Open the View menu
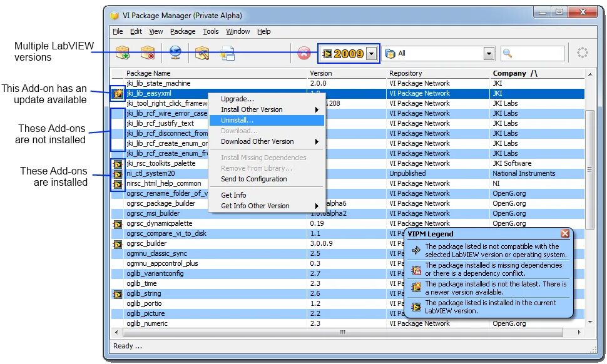The height and width of the screenshot is (364, 607). (x=156, y=31)
